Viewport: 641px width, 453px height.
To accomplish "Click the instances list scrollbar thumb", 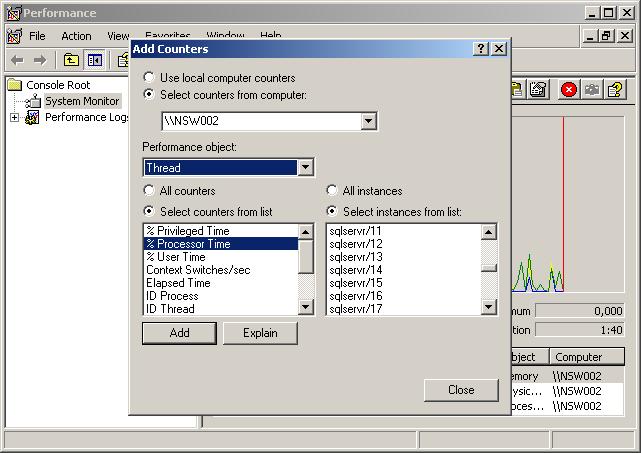I will tap(489, 267).
